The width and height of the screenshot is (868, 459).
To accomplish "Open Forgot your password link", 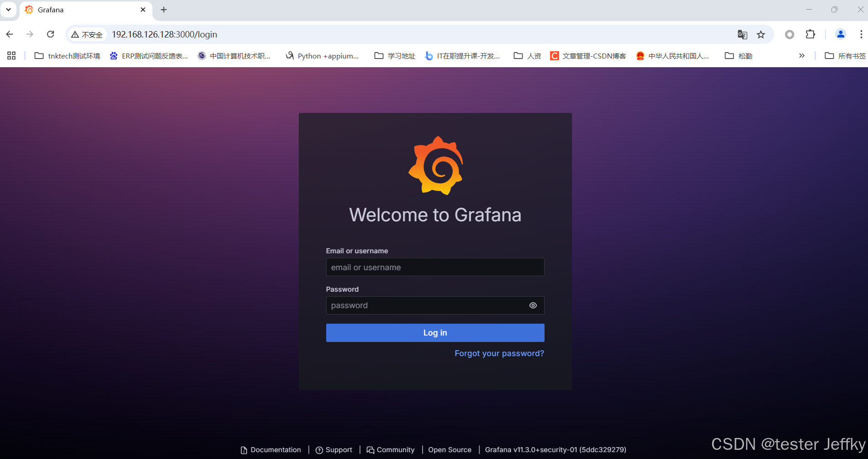I will click(x=499, y=353).
